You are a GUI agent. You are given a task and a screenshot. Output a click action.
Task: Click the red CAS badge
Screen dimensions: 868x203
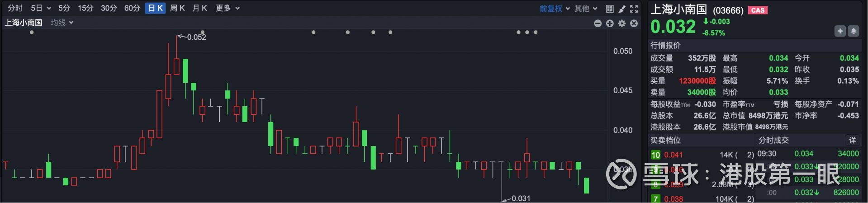click(x=758, y=10)
